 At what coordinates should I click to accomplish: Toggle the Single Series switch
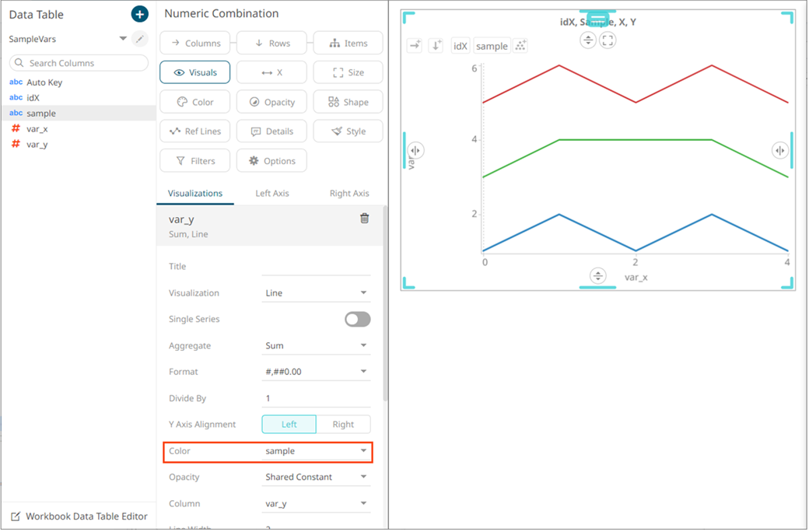pos(357,319)
